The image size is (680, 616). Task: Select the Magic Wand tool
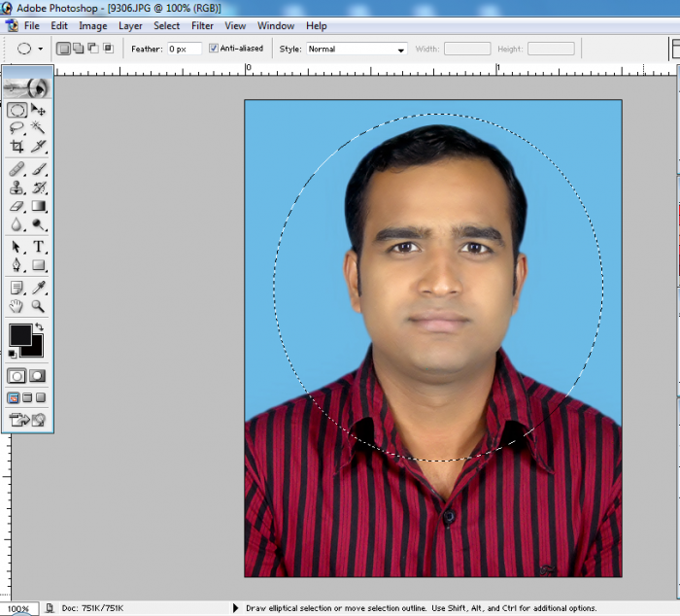39,127
